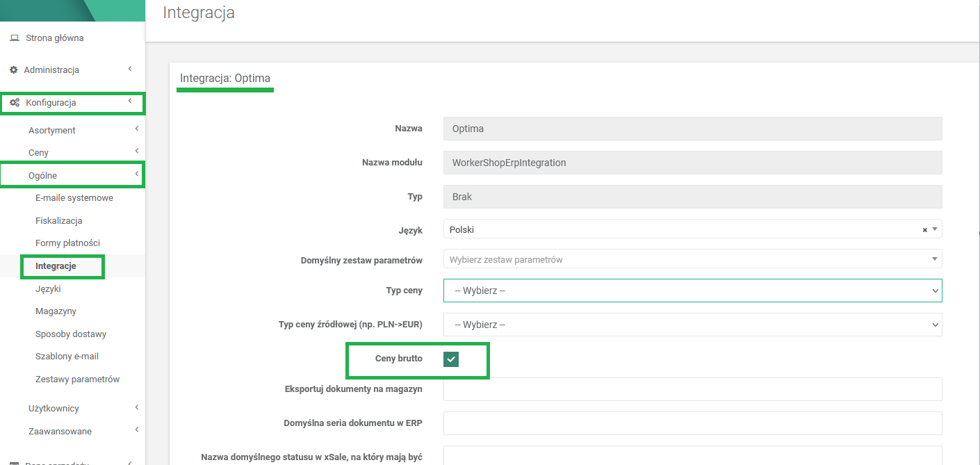Go to Formy płatności

(67, 243)
